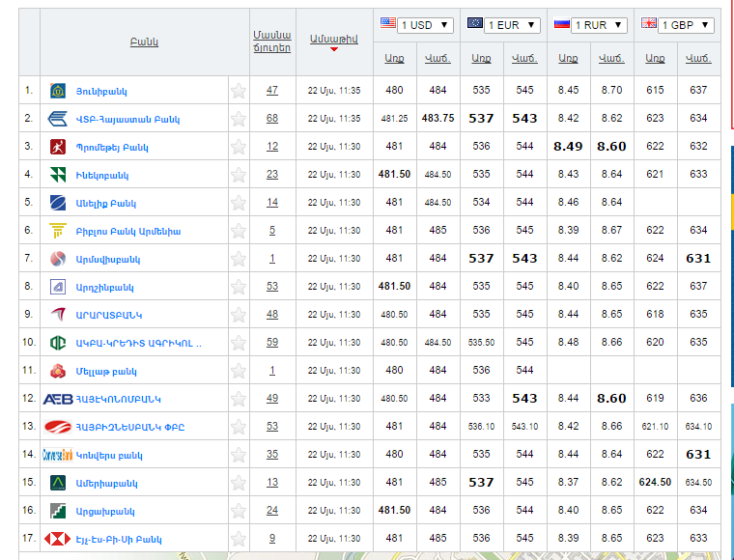Image resolution: width=734 pixels, height=560 pixels.
Task: Open the Յունիբանկ bank name link
Action: [x=101, y=91]
